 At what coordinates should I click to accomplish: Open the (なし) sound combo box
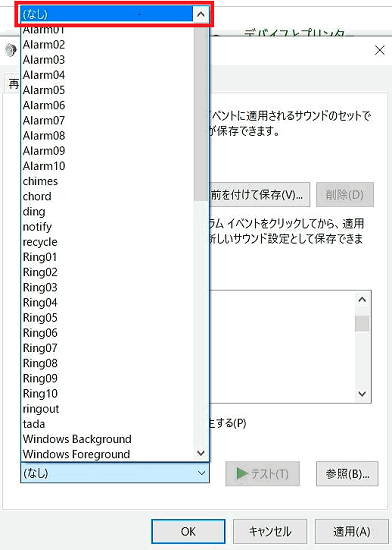[x=115, y=472]
